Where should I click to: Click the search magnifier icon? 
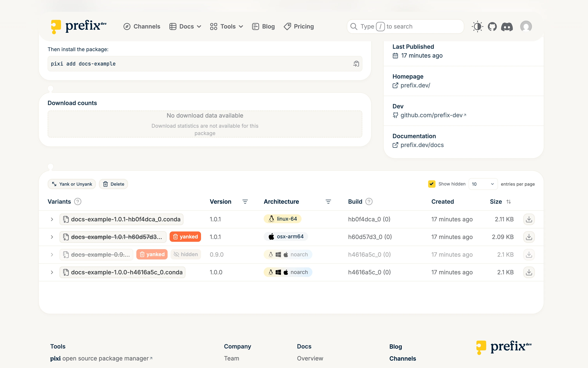click(x=354, y=26)
